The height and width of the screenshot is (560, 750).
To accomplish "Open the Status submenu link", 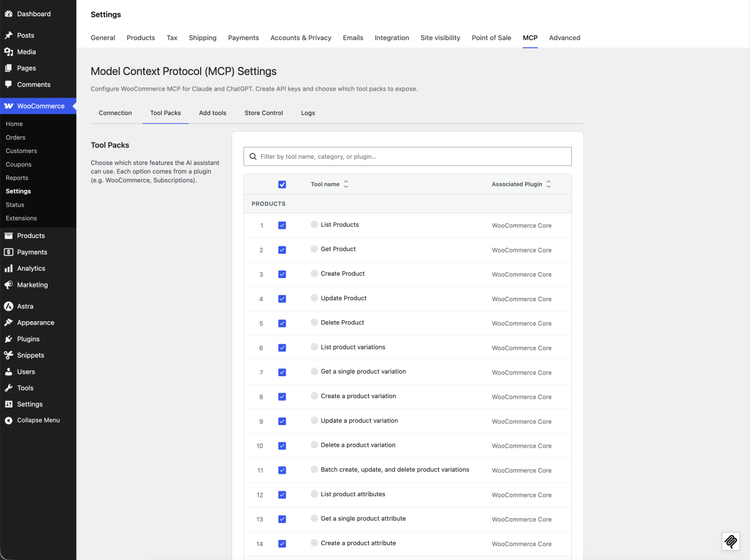I will click(x=15, y=205).
